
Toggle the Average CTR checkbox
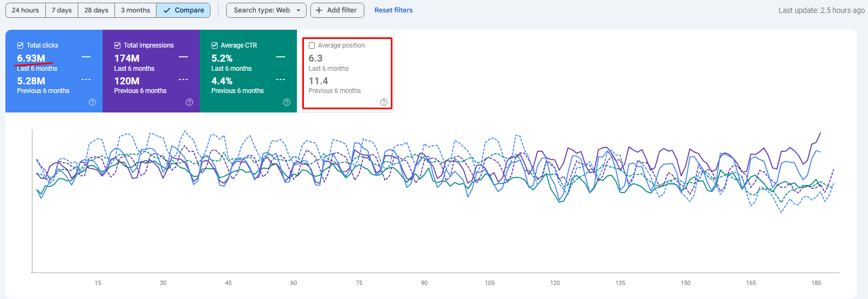point(214,45)
